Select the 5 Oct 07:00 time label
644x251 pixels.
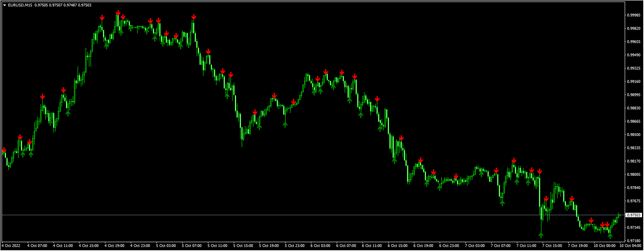coord(191,246)
